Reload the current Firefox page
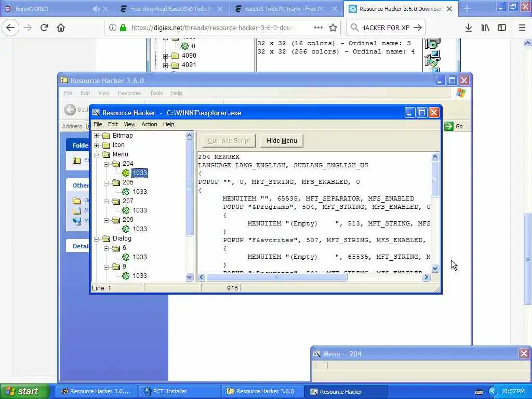 [x=44, y=28]
